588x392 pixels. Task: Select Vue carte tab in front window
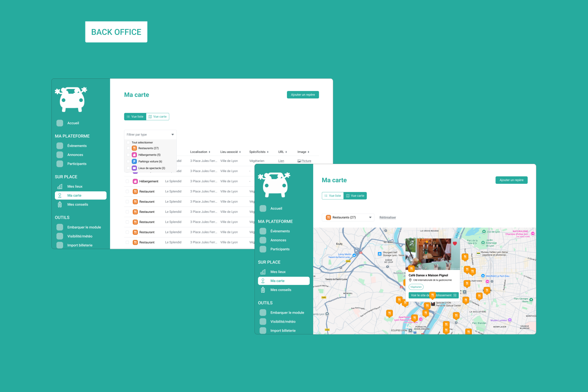[355, 196]
